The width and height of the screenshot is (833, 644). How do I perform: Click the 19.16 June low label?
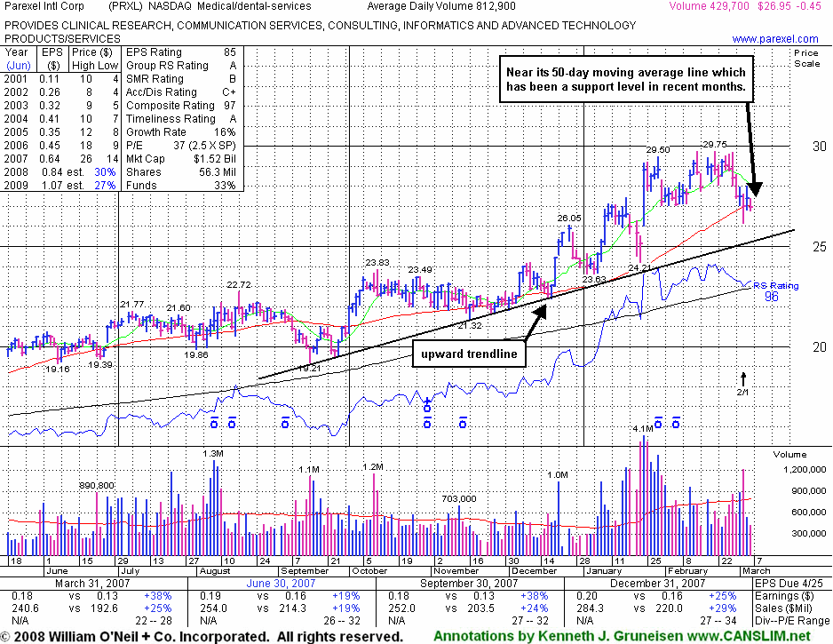click(58, 369)
